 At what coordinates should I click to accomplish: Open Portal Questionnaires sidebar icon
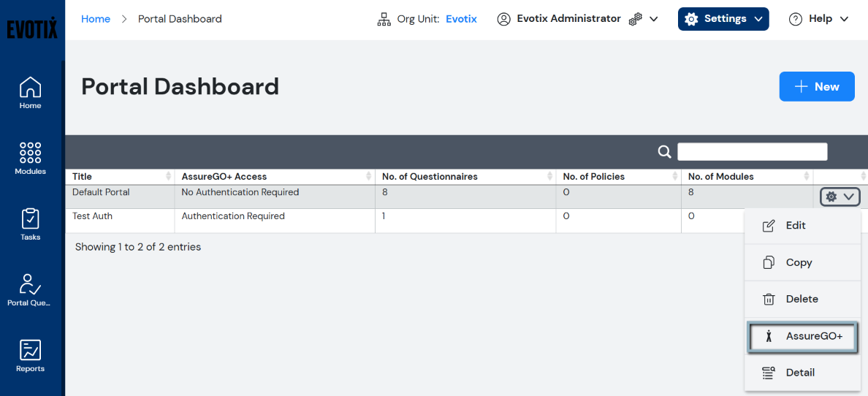coord(30,289)
